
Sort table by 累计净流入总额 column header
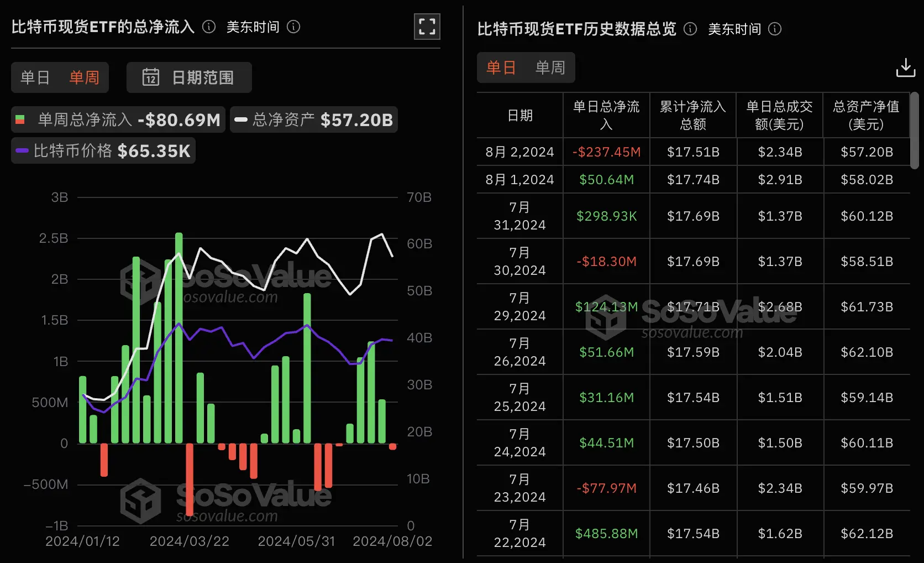[x=693, y=114]
